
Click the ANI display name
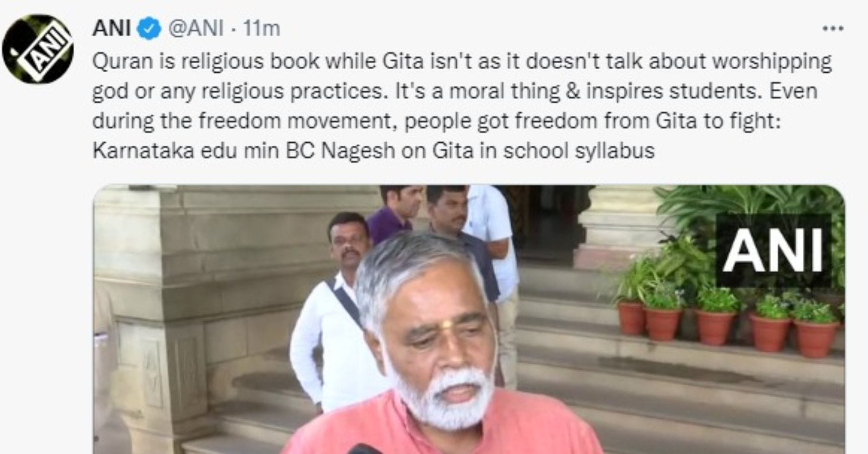click(112, 29)
